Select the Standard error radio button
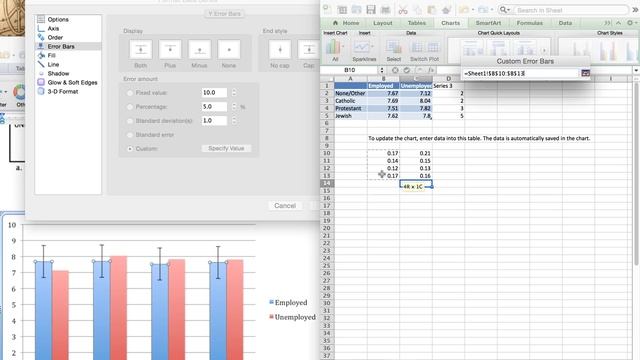Screen dimensions: 640x360 tap(130, 135)
